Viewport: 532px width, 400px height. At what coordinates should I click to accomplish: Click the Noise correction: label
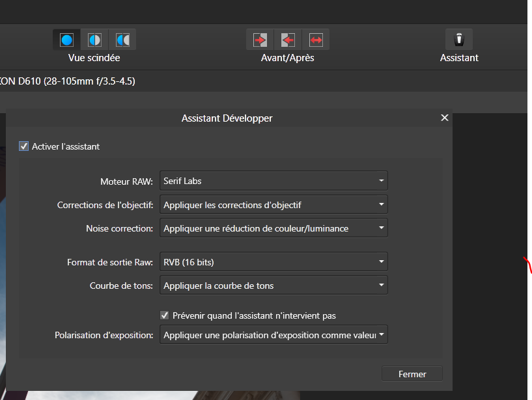(x=119, y=228)
